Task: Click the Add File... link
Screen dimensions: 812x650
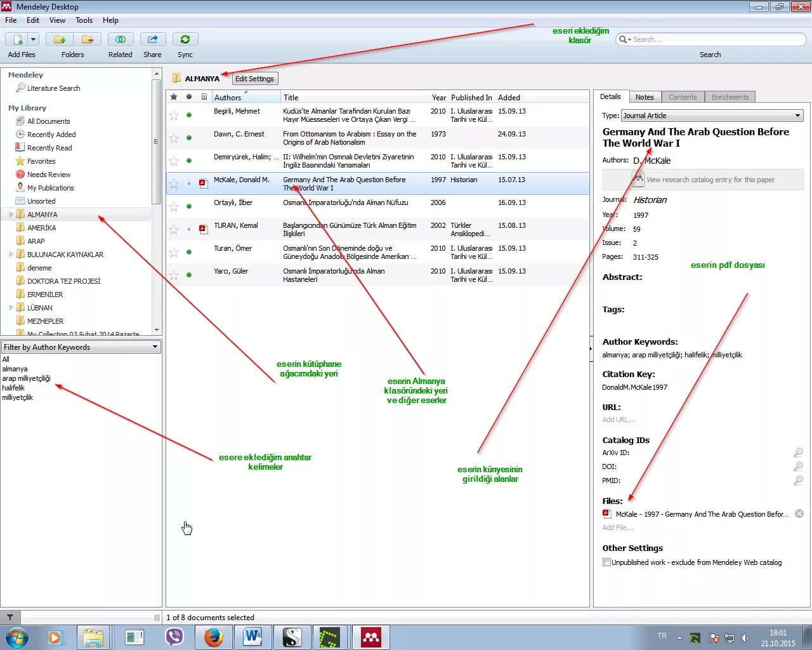Action: [618, 527]
